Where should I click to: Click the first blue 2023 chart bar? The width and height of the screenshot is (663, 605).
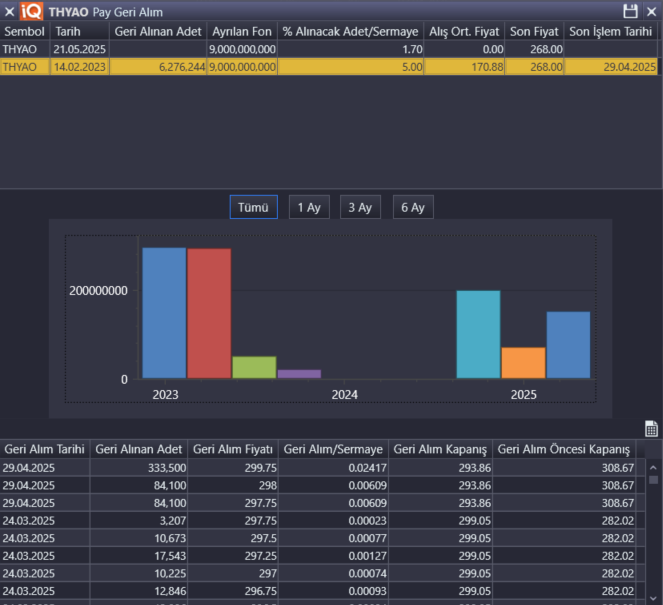point(164,313)
